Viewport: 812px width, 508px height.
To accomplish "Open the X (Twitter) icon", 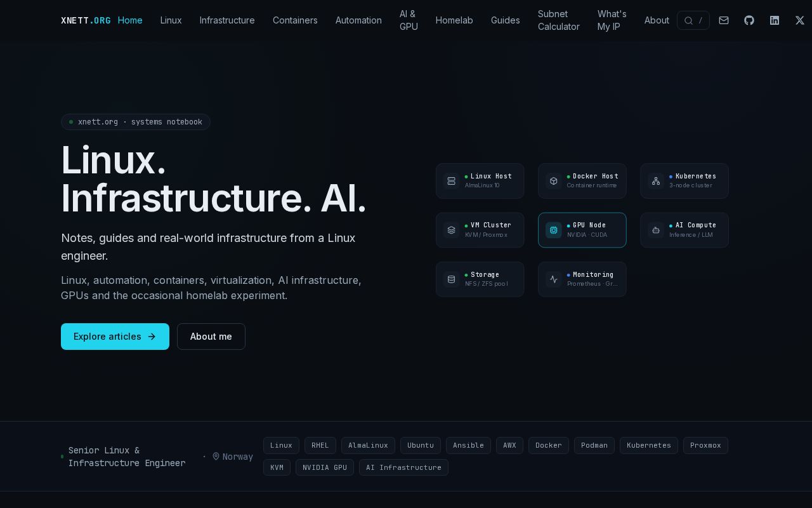I will pyautogui.click(x=800, y=20).
